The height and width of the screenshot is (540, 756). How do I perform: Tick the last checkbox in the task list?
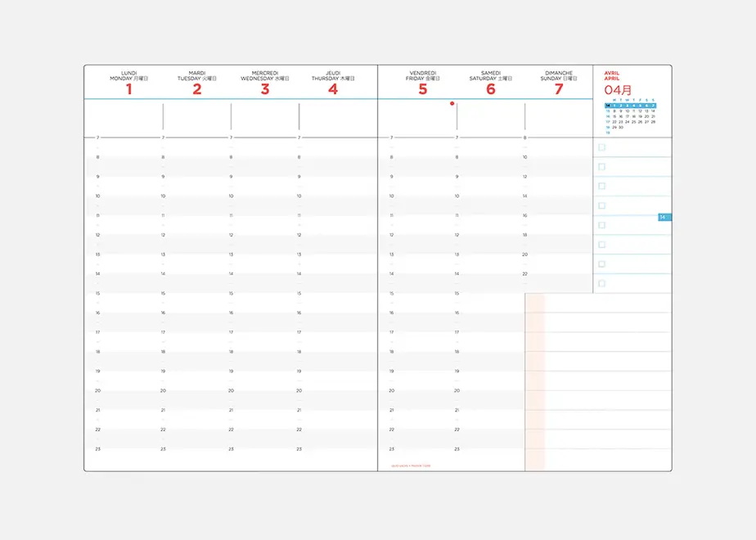click(x=601, y=283)
